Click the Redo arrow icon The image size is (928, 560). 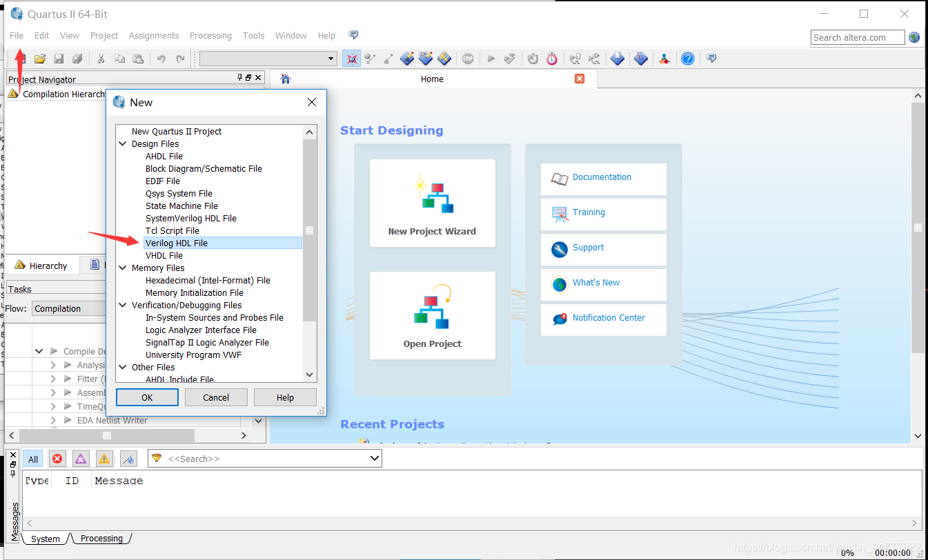coord(180,59)
